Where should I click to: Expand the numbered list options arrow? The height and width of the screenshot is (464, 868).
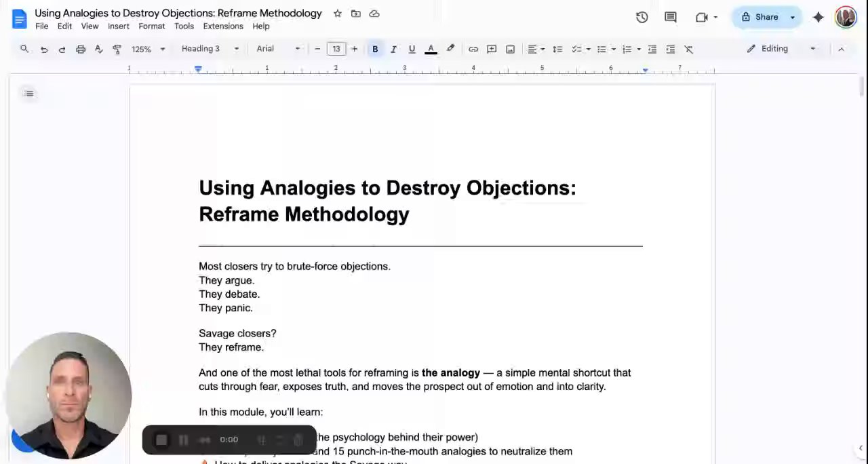coord(638,49)
